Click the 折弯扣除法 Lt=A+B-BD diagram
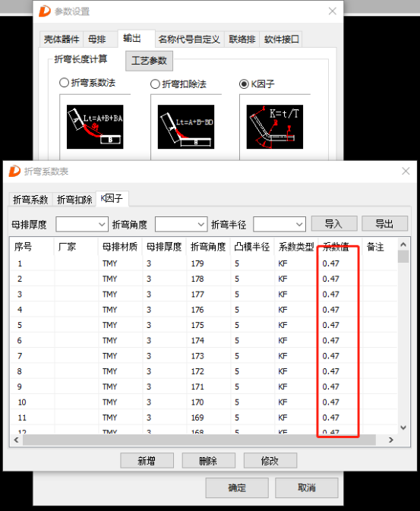 [x=186, y=127]
